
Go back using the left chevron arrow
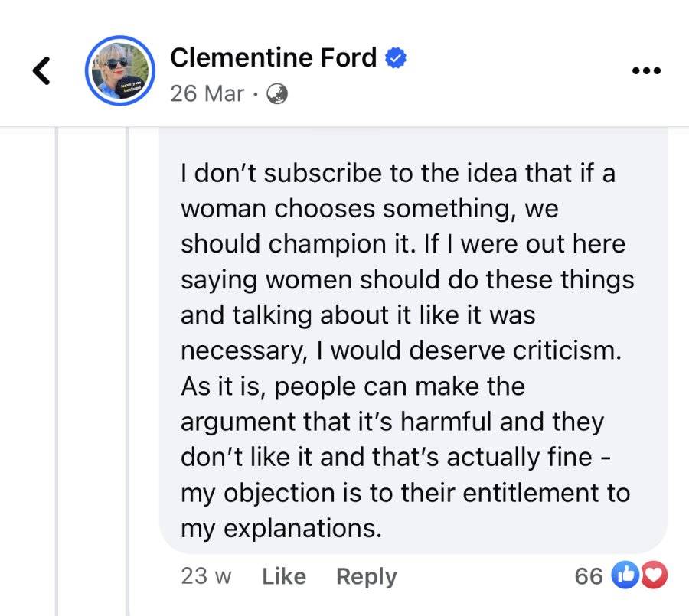42,70
